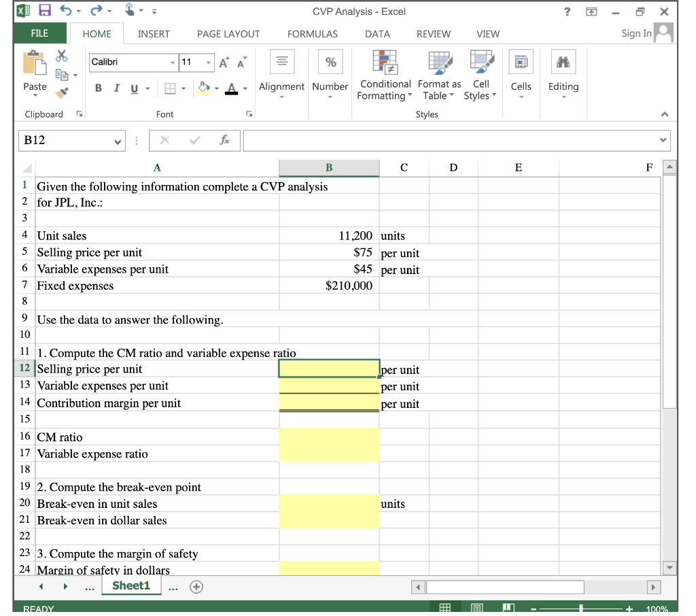Screen dimensions: 696x616
Task: Collapse the ribbon with caret arrow
Action: click(665, 115)
